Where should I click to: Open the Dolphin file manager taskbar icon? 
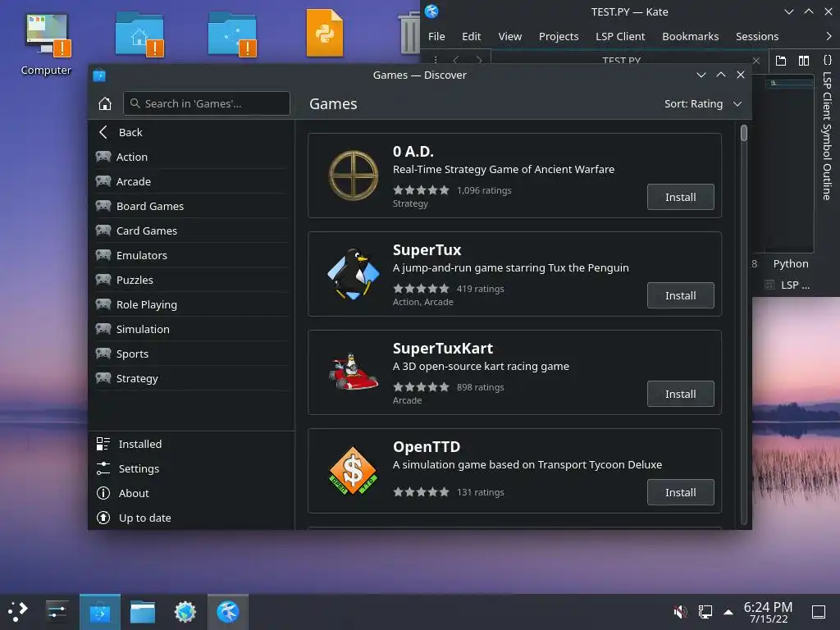143,611
